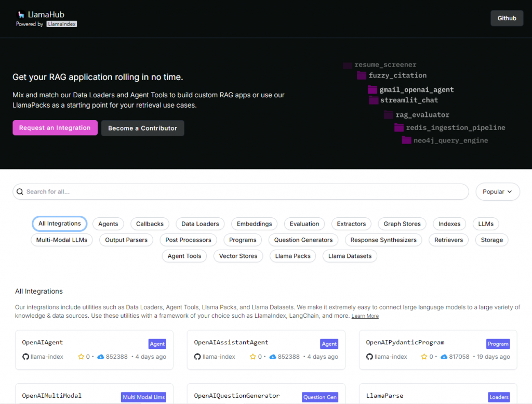Click the LlamaHub title text
This screenshot has height=404, width=532.
tap(46, 15)
